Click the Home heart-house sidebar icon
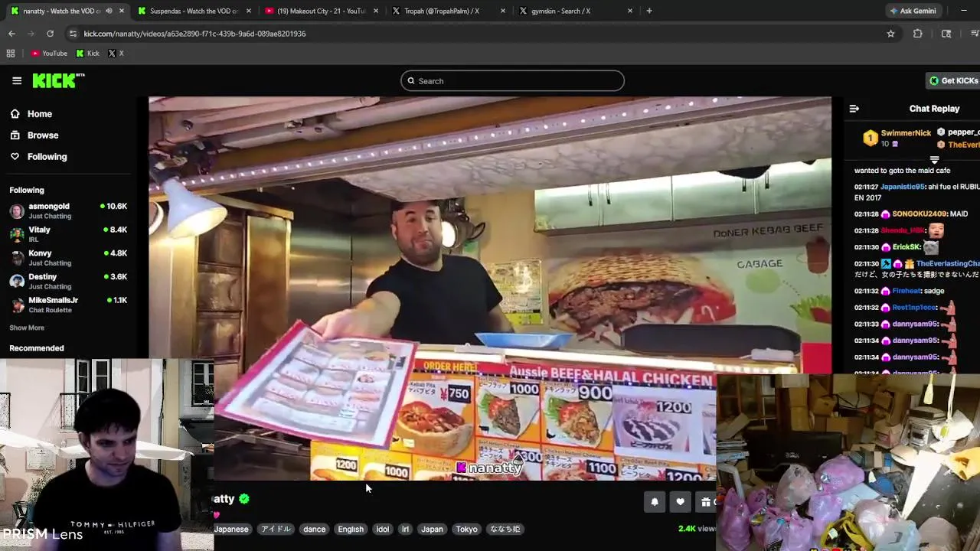 point(15,114)
